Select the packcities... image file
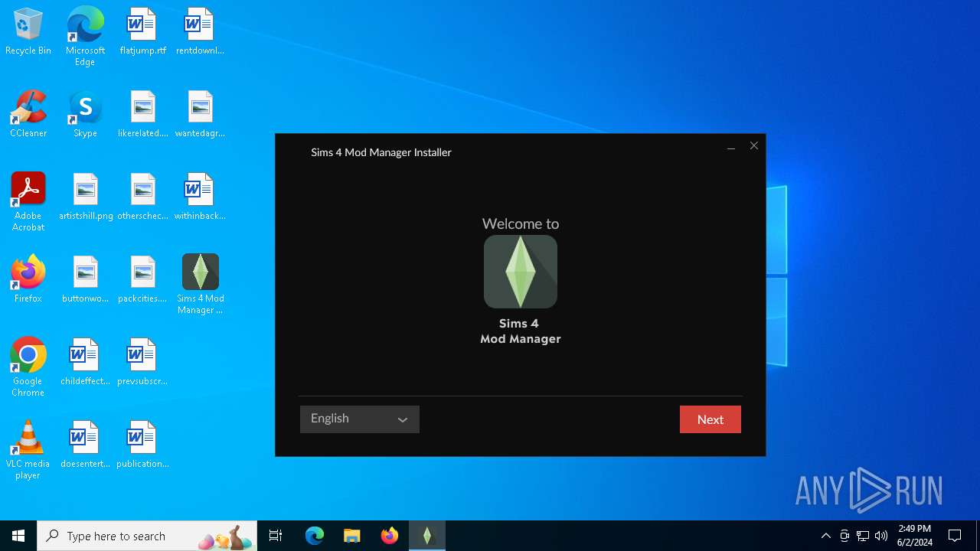Image resolution: width=980 pixels, height=551 pixels. click(x=142, y=280)
